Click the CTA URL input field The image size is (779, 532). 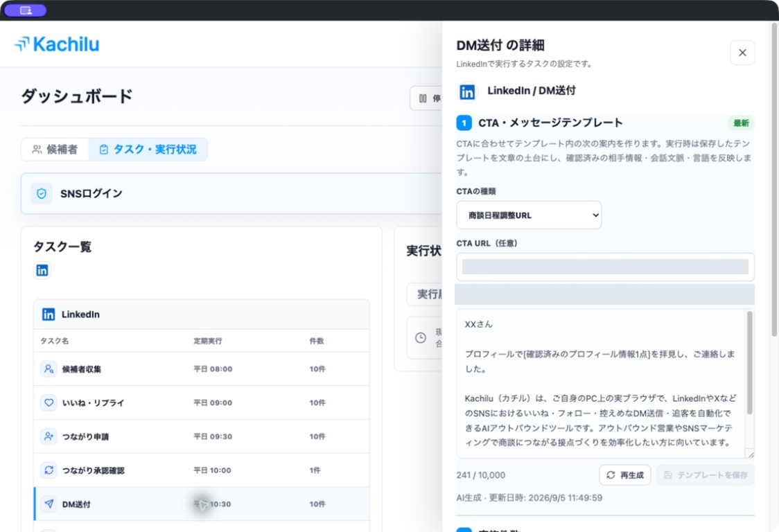[605, 267]
